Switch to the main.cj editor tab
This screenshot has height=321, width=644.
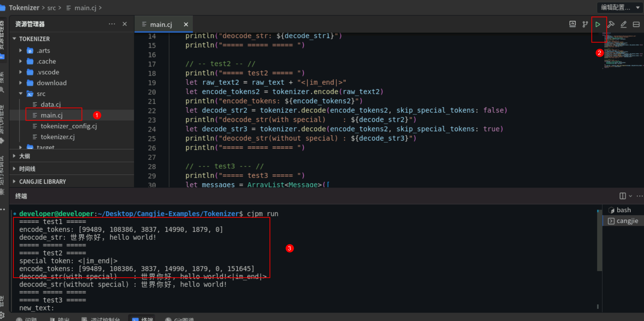pyautogui.click(x=161, y=24)
